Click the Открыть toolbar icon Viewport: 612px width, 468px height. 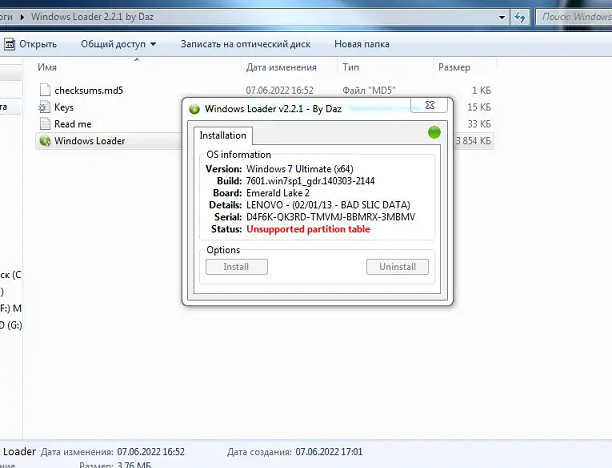pyautogui.click(x=8, y=44)
